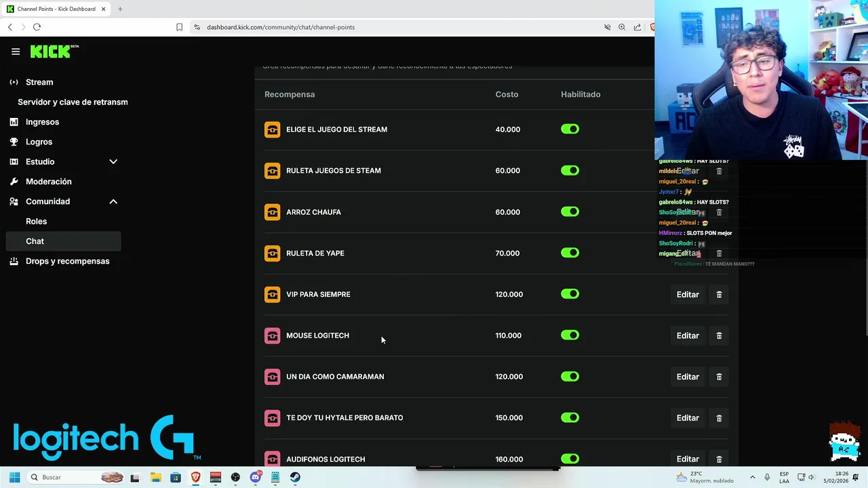Click the ARROZ CHAUFA reward icon

[x=272, y=212]
